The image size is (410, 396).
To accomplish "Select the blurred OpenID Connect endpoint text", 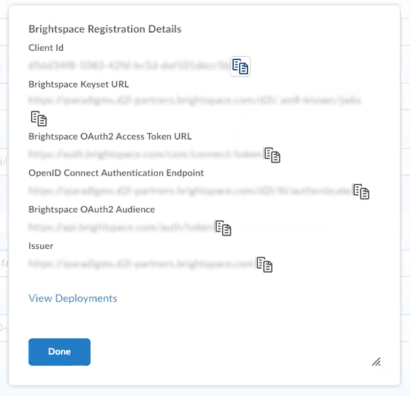I will [190, 190].
